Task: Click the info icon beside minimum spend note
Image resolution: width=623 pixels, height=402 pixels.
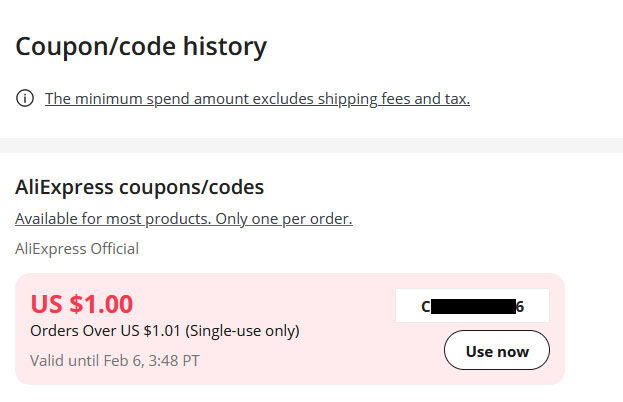Action: click(x=24, y=98)
